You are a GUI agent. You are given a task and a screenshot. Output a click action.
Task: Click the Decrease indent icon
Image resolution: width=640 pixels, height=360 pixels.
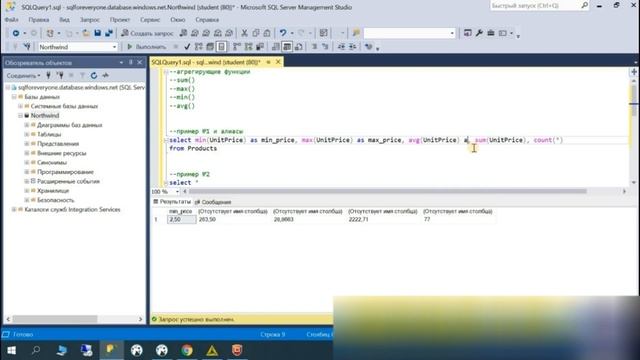coord(341,47)
